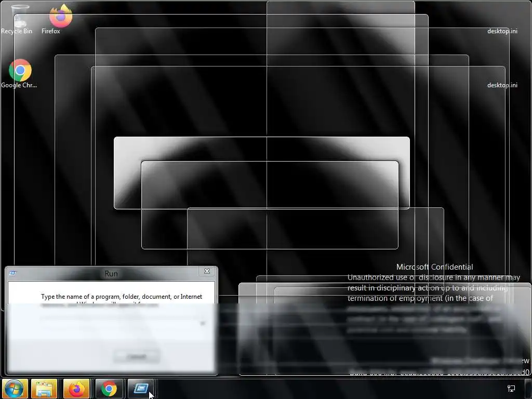Open Chrome from the taskbar

point(109,389)
